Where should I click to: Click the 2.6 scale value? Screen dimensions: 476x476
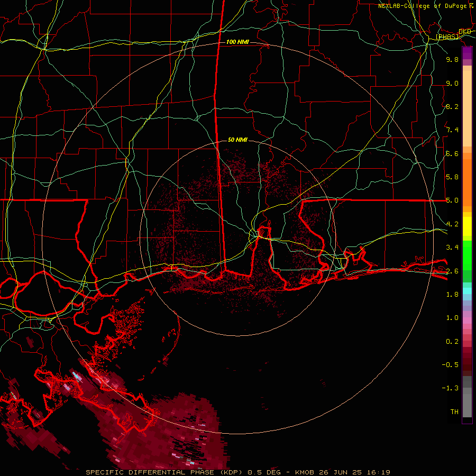(452, 271)
